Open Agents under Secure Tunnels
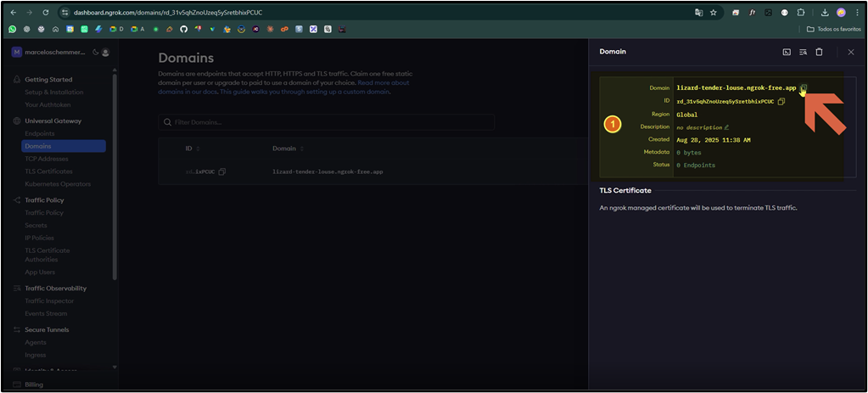Viewport: 868px width, 393px height. pyautogui.click(x=36, y=343)
